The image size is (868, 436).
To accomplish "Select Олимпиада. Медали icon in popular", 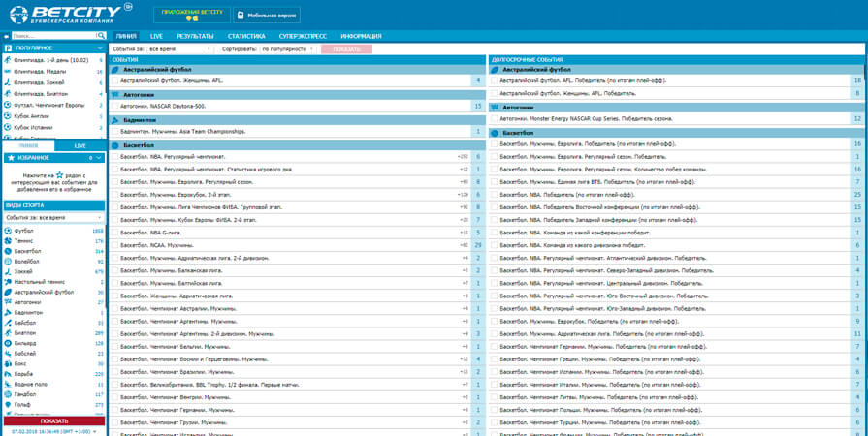I will 8,72.
